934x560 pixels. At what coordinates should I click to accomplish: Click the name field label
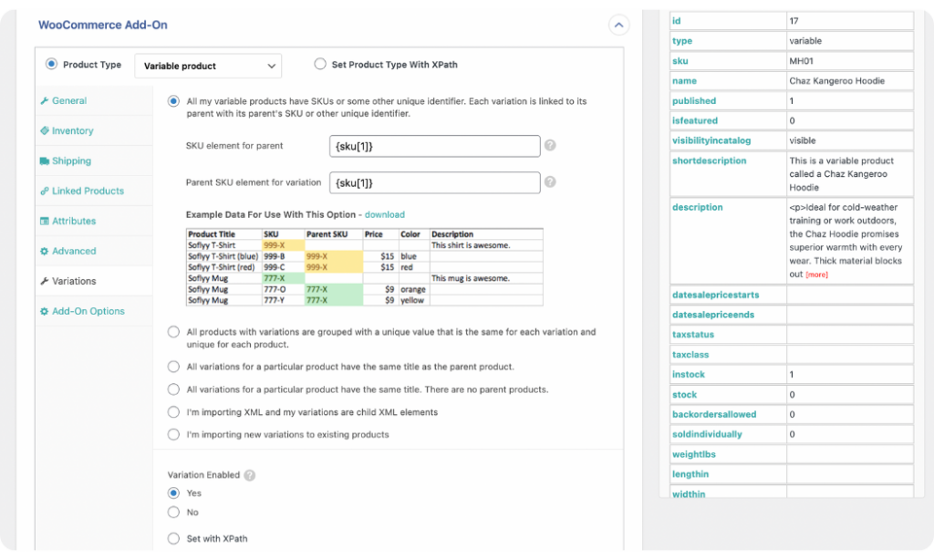[684, 80]
